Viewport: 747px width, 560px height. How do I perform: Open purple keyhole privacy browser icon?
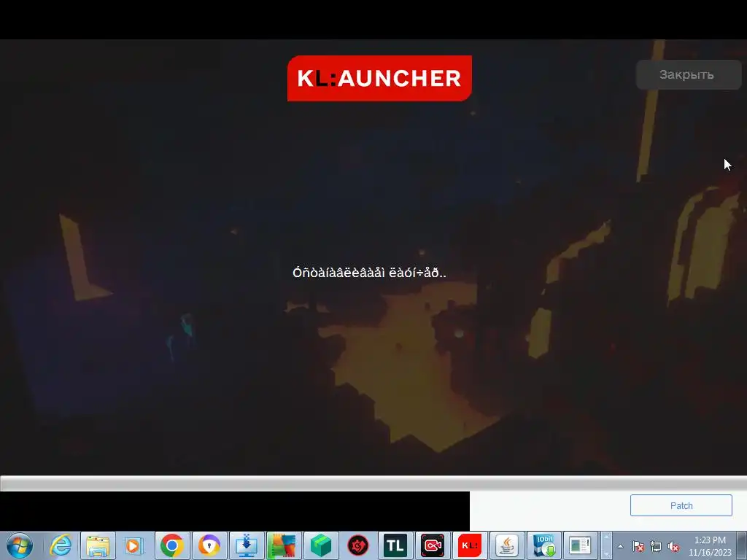click(209, 545)
